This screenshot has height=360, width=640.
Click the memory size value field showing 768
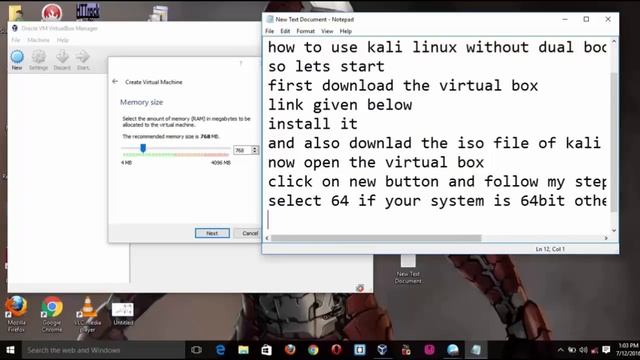pyautogui.click(x=242, y=150)
